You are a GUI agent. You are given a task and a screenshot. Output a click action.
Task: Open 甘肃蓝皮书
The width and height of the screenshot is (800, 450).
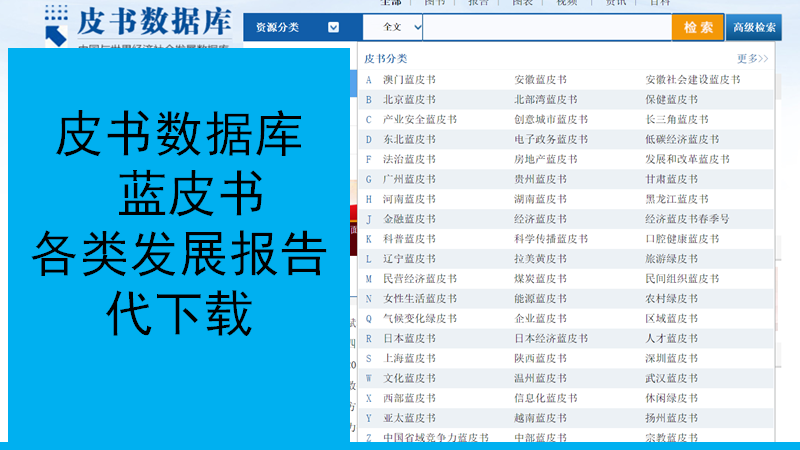[671, 179]
